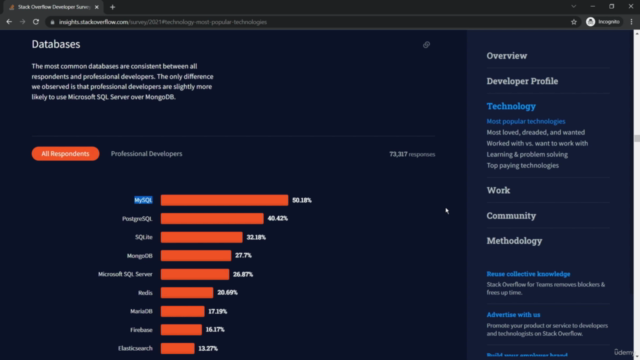Click the SQLite chart bar
The height and width of the screenshot is (360, 640).
tap(202, 237)
